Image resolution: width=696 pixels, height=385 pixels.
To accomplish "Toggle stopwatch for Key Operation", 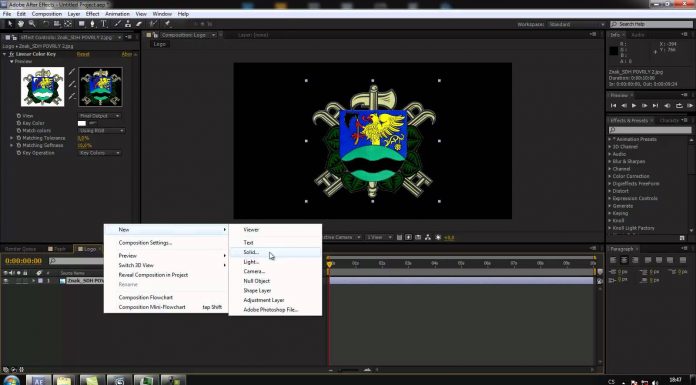I will pos(19,153).
